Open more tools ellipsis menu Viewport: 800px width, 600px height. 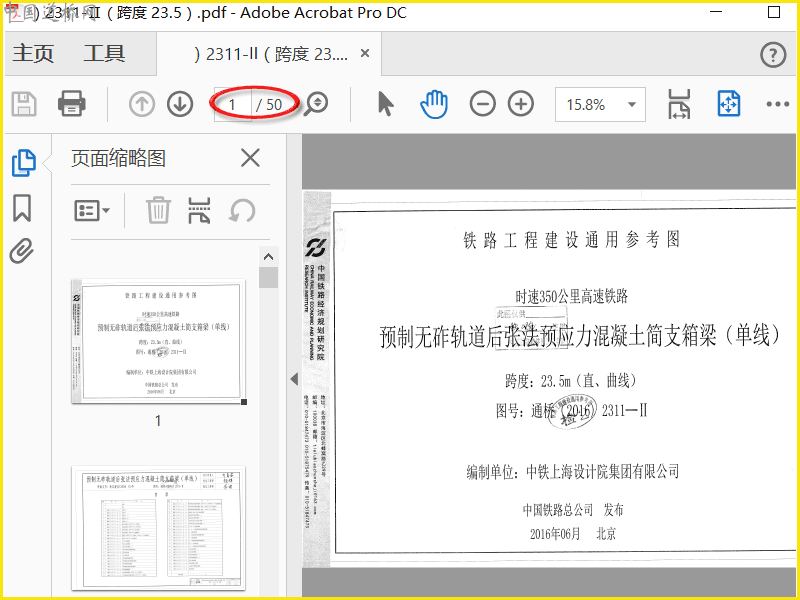pos(778,105)
